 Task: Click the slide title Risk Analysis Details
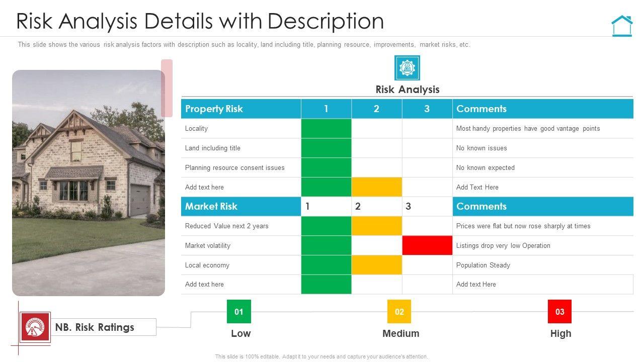coord(200,21)
